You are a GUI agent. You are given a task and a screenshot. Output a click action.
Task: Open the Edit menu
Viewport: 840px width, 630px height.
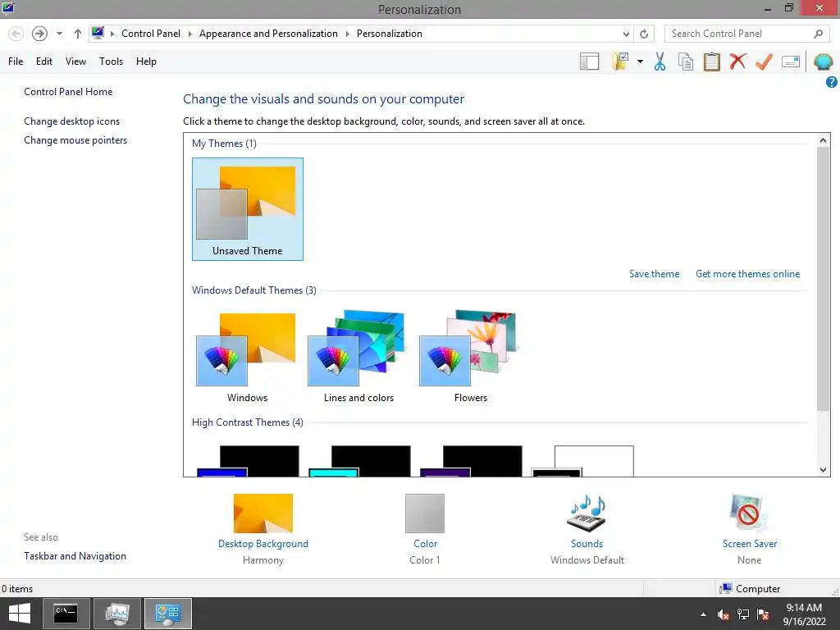coord(44,62)
